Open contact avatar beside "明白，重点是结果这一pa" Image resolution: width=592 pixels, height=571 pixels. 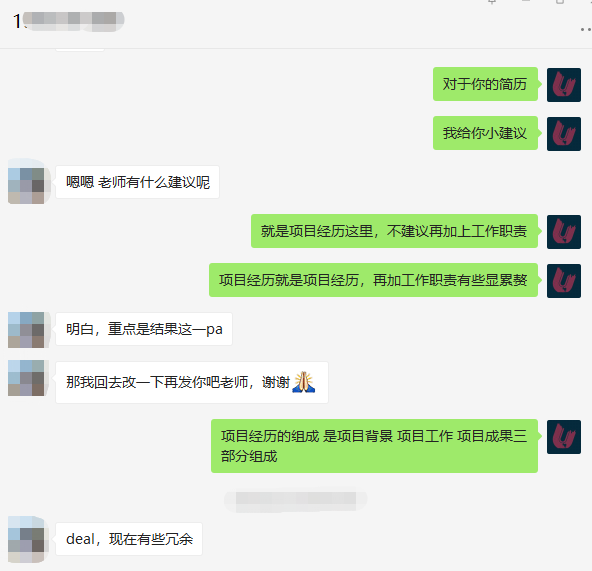tap(26, 330)
